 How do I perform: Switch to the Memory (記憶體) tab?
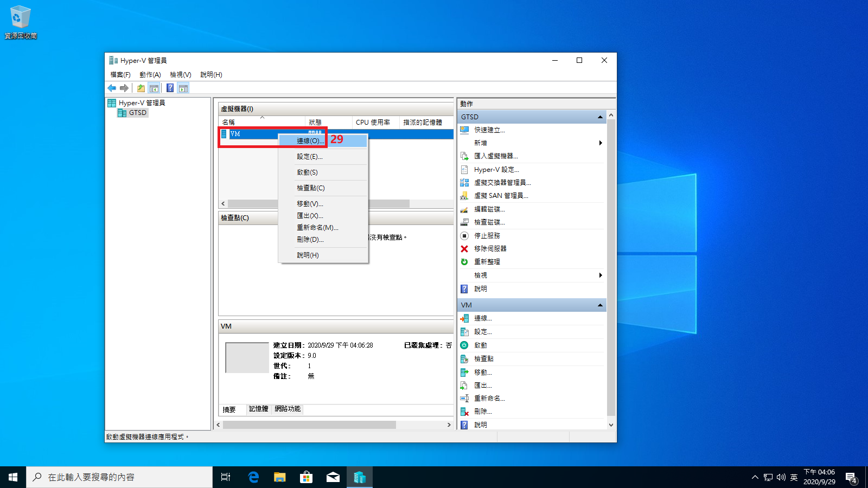(258, 409)
